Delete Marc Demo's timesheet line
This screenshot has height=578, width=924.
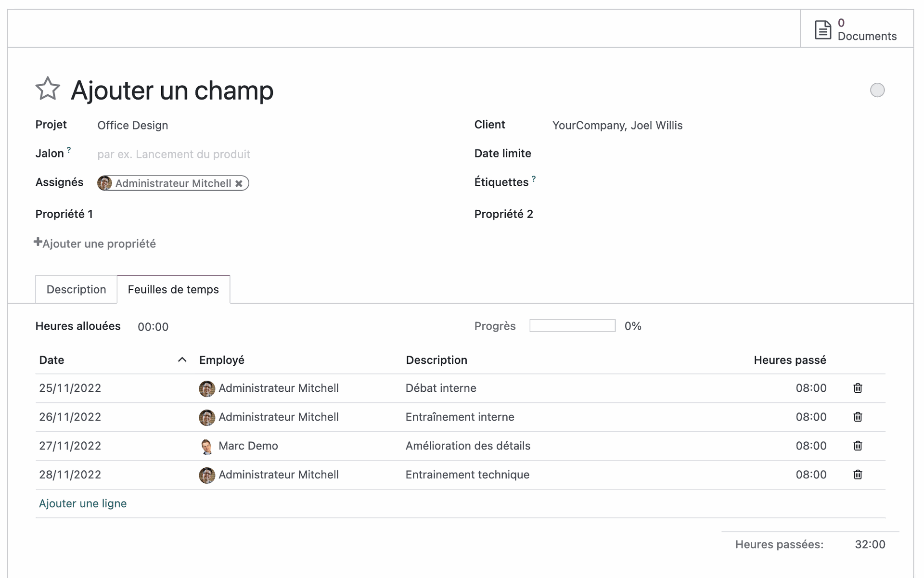point(858,446)
